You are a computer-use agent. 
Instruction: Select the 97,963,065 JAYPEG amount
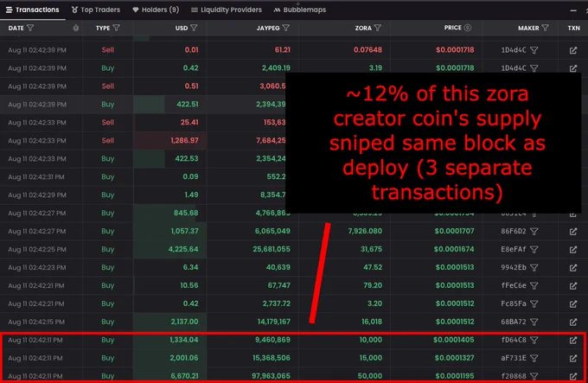(x=271, y=376)
